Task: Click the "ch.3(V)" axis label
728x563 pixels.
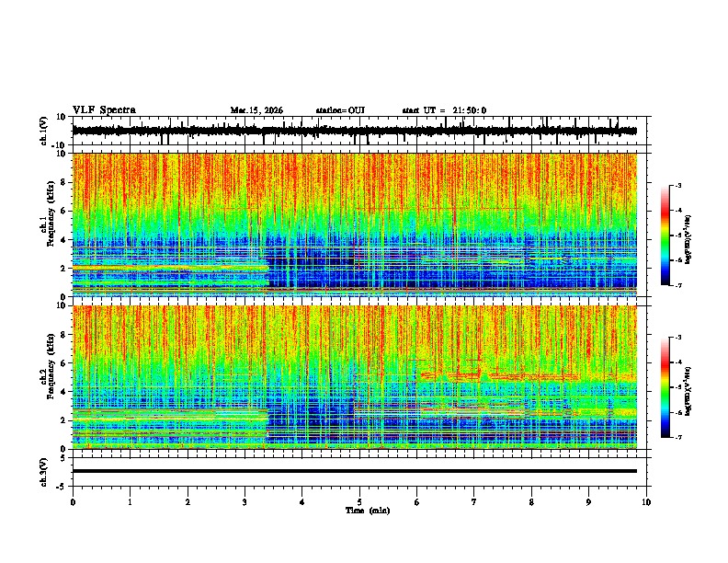Action: click(x=44, y=472)
